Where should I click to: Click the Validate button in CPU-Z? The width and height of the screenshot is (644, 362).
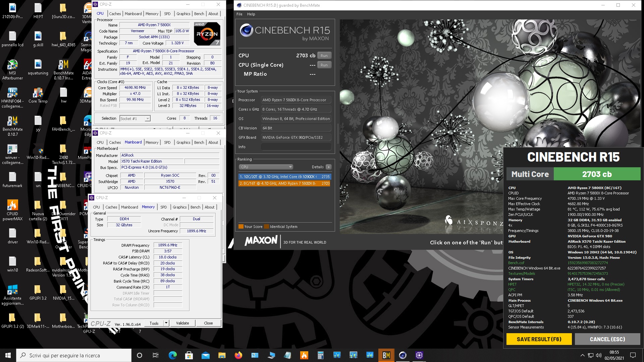point(182,323)
